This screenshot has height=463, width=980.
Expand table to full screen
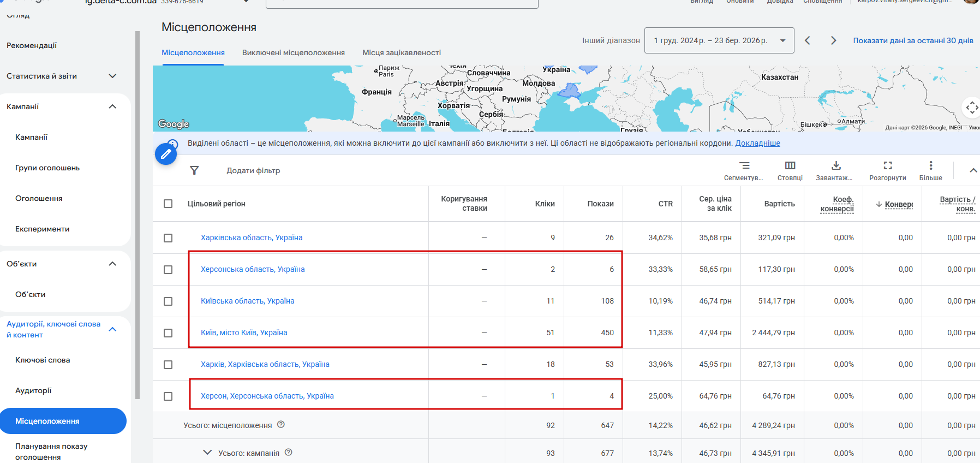[887, 166]
